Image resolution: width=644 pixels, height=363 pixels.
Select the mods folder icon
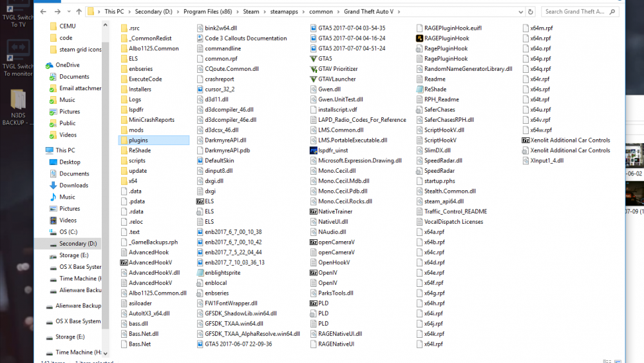[x=124, y=130]
